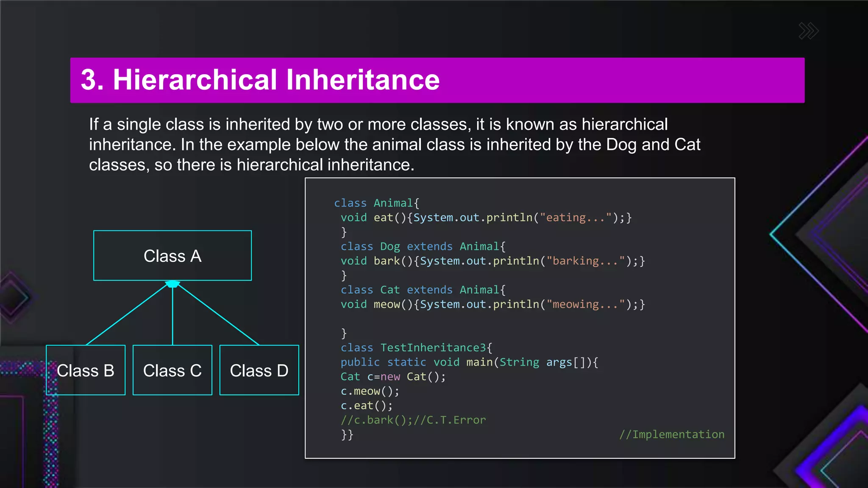Click the 'class Cat extends Animal{' line
Screen dimensions: 868x488
423,290
